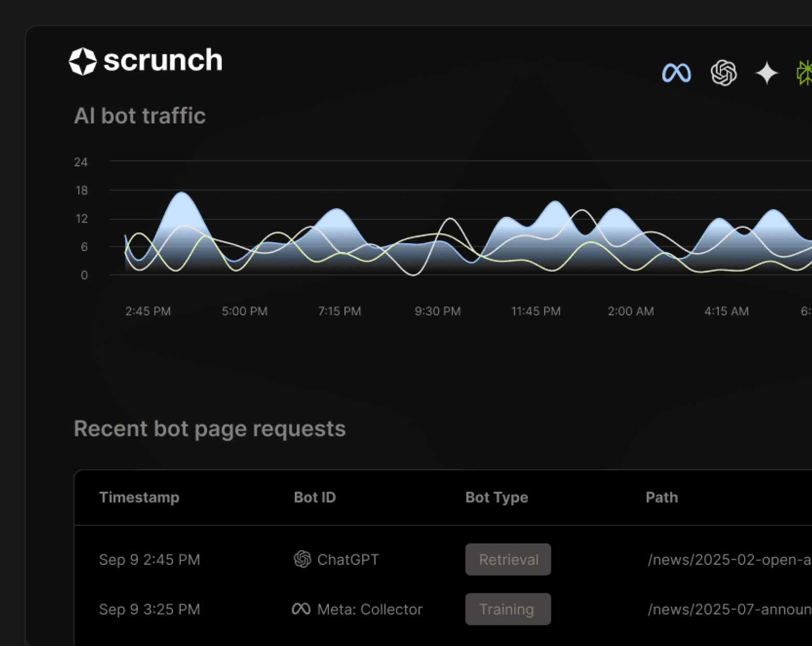Click the 11:45 PM chart axis label
This screenshot has height=646, width=812.
536,311
